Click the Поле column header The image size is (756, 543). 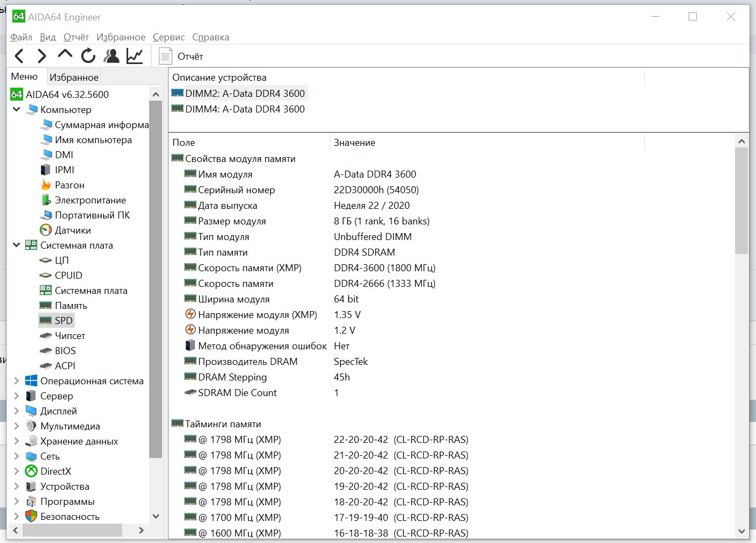[x=249, y=143]
